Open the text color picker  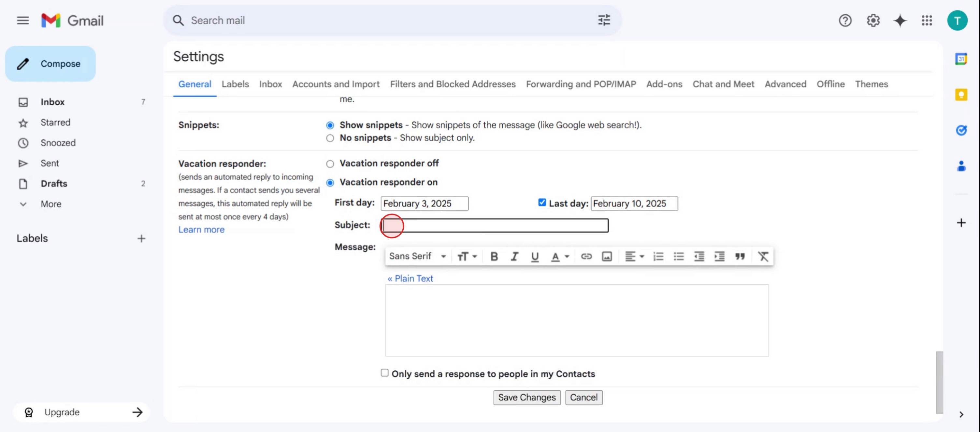560,257
